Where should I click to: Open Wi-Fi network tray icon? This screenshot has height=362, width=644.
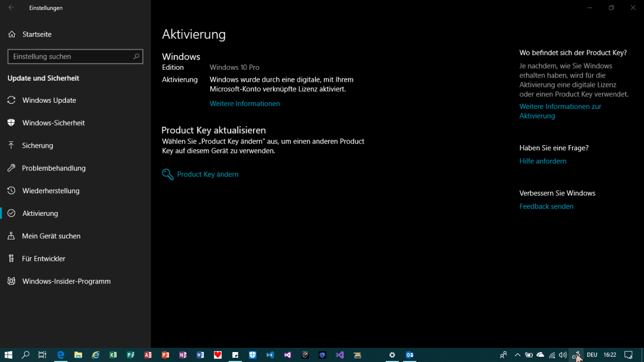[x=552, y=355]
